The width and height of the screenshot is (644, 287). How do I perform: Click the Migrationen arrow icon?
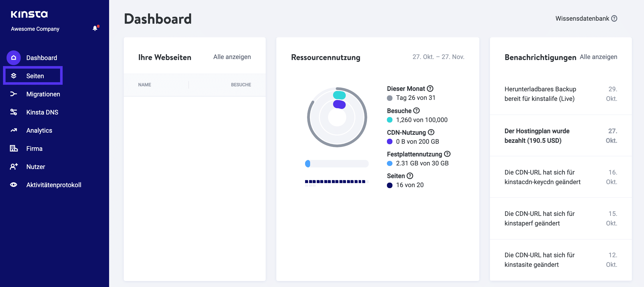coord(14,94)
